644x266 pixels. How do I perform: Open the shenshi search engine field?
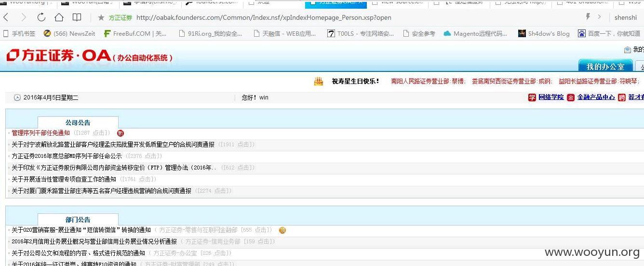pos(625,17)
